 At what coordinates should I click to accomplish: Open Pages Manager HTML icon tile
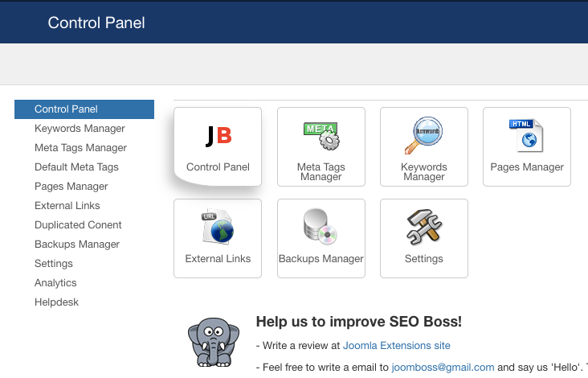point(527,146)
